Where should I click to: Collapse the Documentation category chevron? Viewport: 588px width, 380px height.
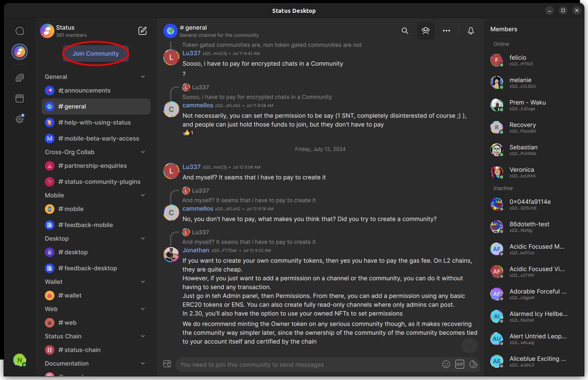(x=143, y=364)
